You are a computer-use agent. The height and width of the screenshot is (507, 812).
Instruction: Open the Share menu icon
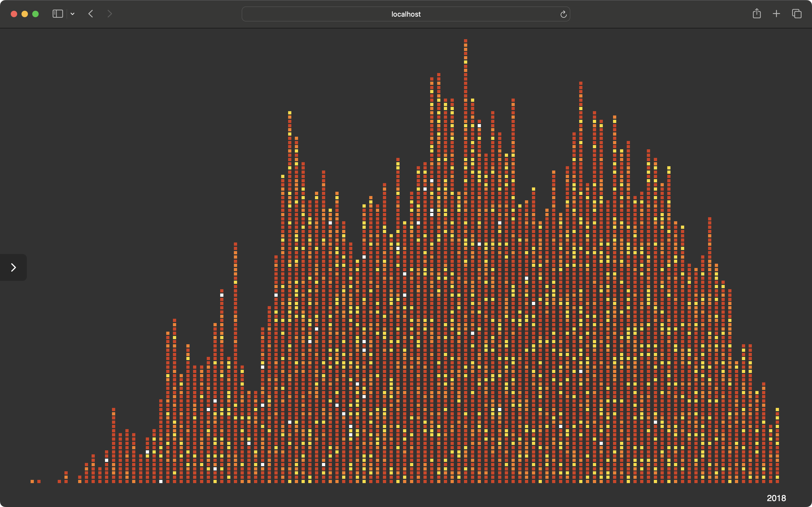pyautogui.click(x=757, y=14)
